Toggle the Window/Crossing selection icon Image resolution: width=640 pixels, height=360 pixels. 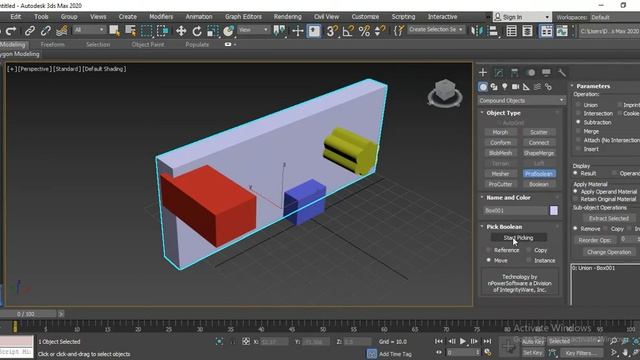coord(162,31)
